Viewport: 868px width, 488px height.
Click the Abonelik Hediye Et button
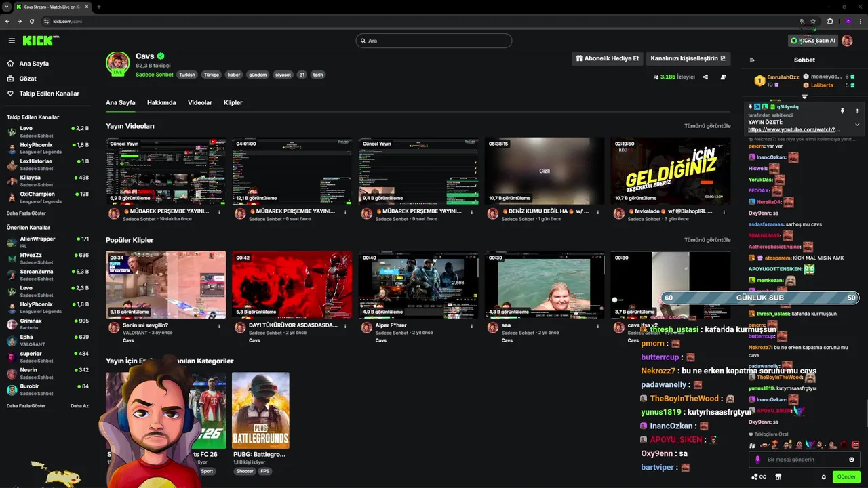608,58
